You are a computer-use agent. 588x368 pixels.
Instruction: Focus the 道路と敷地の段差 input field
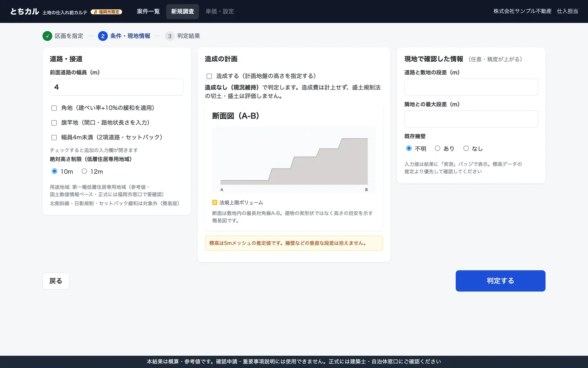[x=471, y=87]
